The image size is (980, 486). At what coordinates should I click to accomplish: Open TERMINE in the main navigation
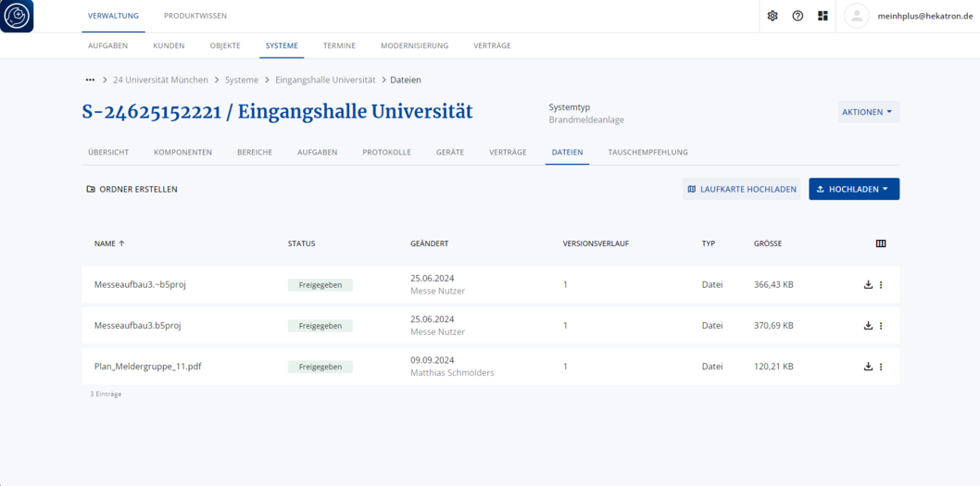click(x=339, y=45)
